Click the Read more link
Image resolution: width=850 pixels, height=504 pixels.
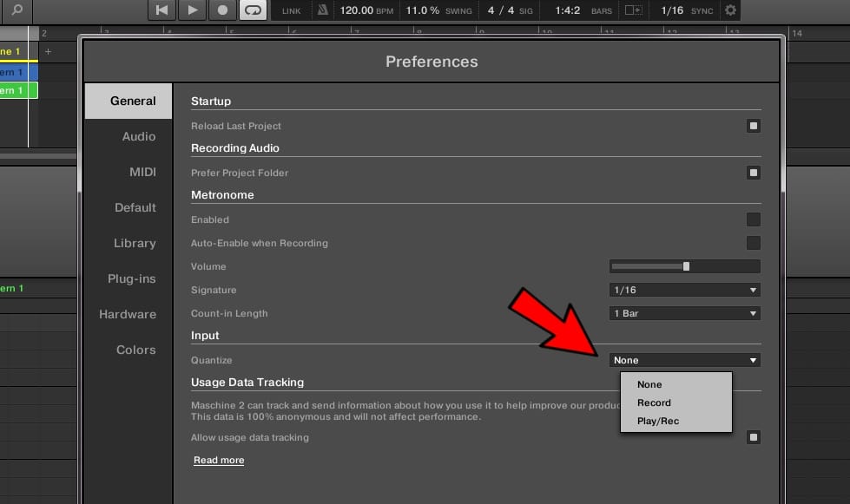click(x=219, y=460)
